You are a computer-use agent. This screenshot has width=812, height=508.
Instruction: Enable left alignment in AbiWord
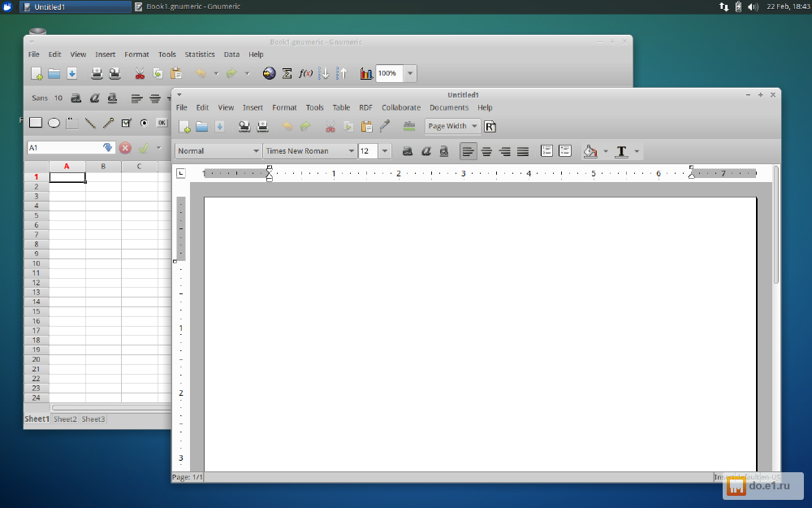coord(469,151)
